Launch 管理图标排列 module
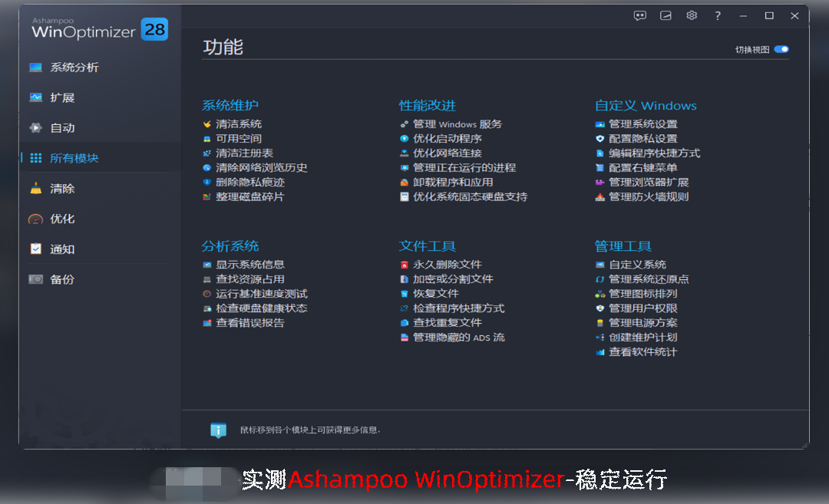 pyautogui.click(x=643, y=294)
